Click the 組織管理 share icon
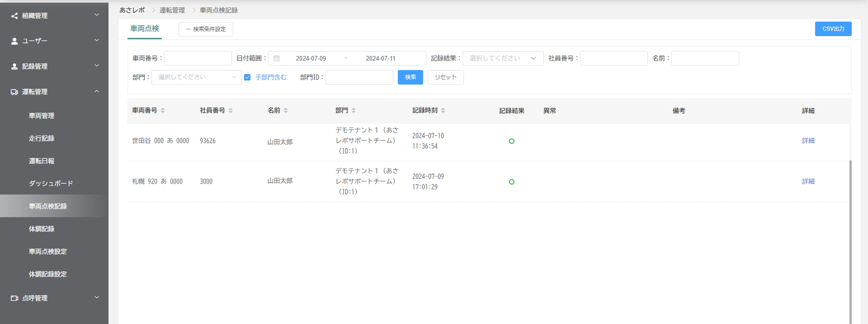Screen dimensions: 868x324 pyautogui.click(x=14, y=16)
